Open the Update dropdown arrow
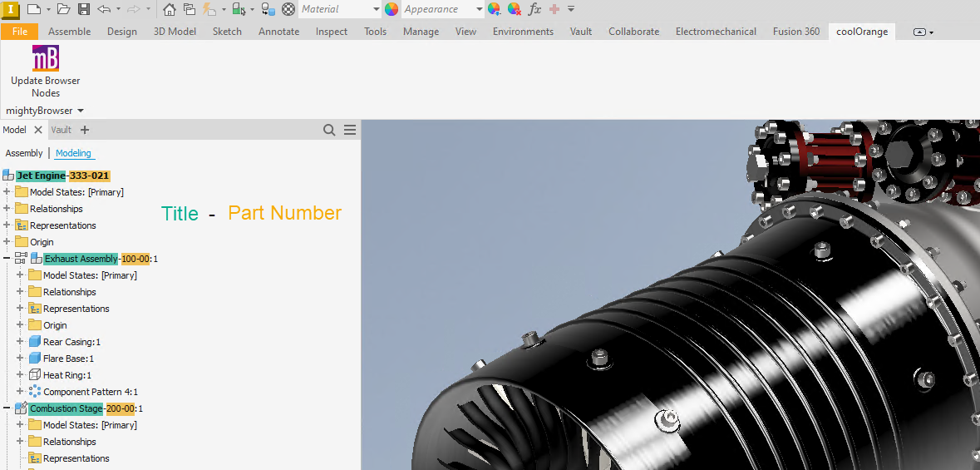This screenshot has width=980, height=470. [224, 9]
